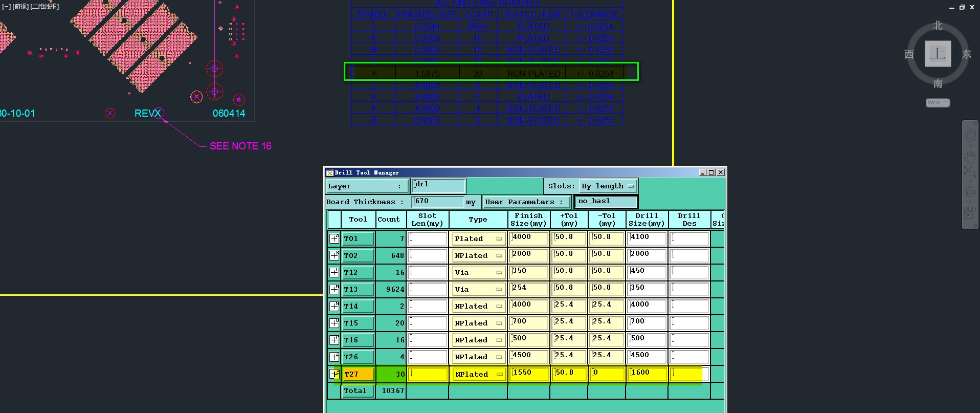Screen dimensions: 980x413
Task: Expand the T01 tool row
Action: point(334,238)
